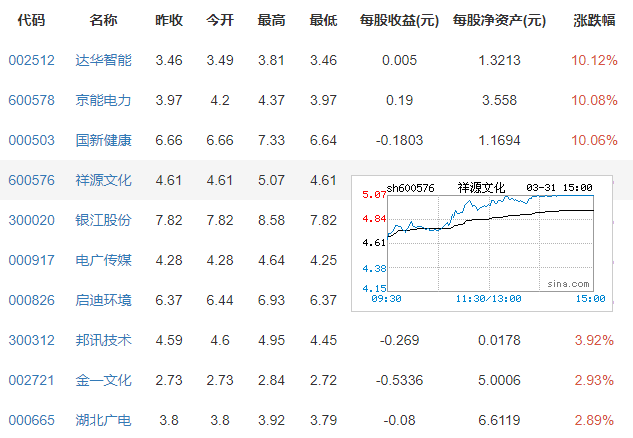Open stock code 300312 link
This screenshot has height=438, width=633.
tap(31, 340)
